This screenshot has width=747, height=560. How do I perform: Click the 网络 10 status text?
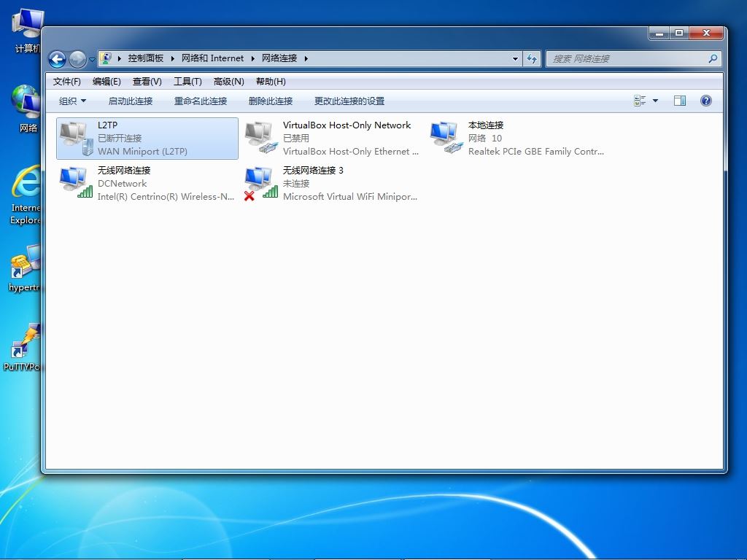pos(484,138)
